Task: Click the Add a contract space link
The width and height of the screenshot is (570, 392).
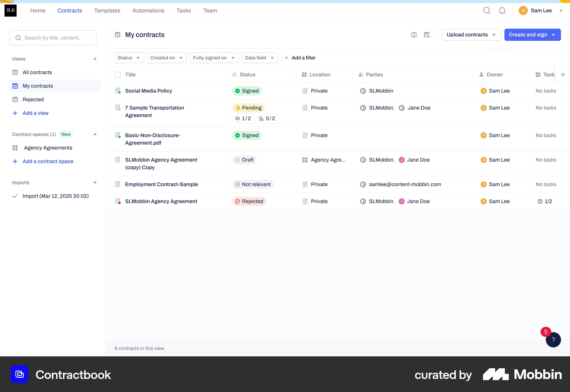Action: point(48,161)
